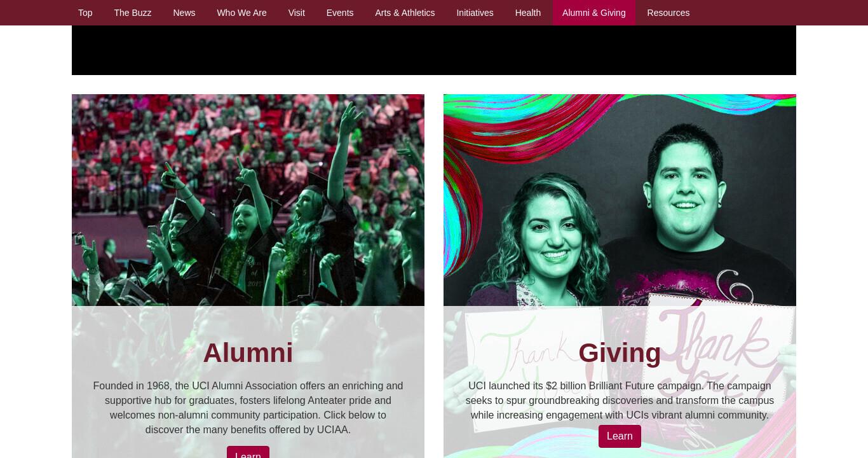This screenshot has width=868, height=458.
Task: Go to the Health section
Action: (x=528, y=13)
